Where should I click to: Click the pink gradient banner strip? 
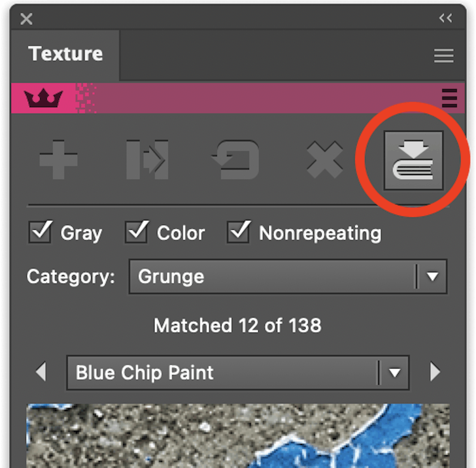(x=236, y=98)
